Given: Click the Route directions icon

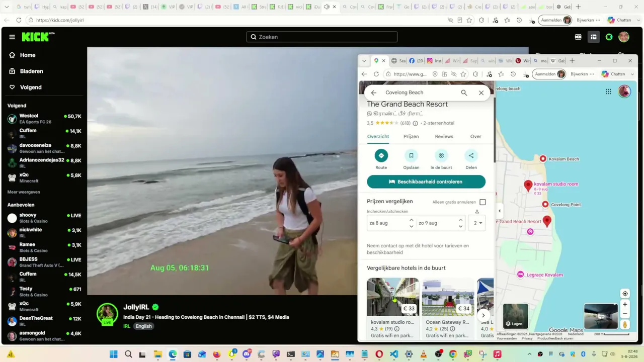Looking at the screenshot, I should (381, 156).
